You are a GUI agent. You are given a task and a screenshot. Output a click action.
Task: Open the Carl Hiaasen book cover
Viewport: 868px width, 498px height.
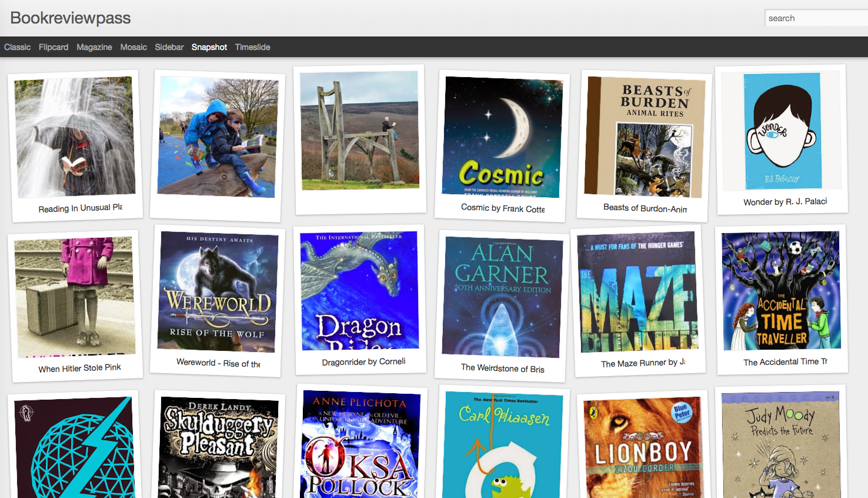(x=502, y=446)
